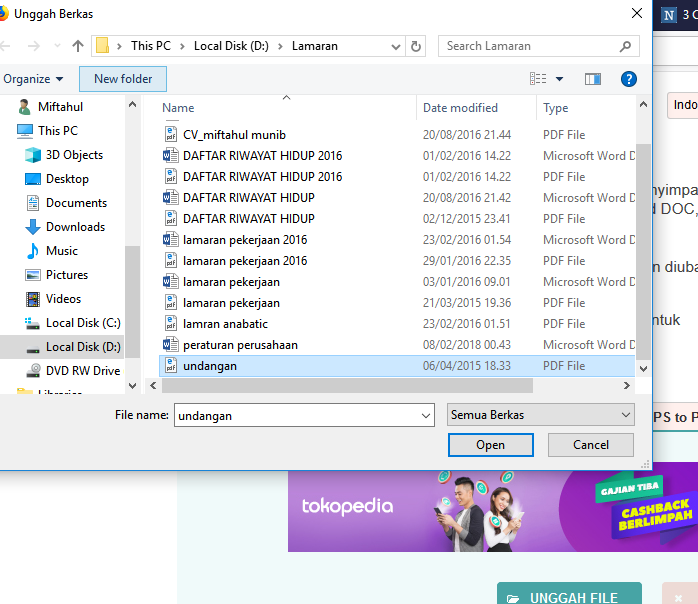Expand the address bar history dropdown
Screen dimensions: 698x604
click(x=395, y=46)
